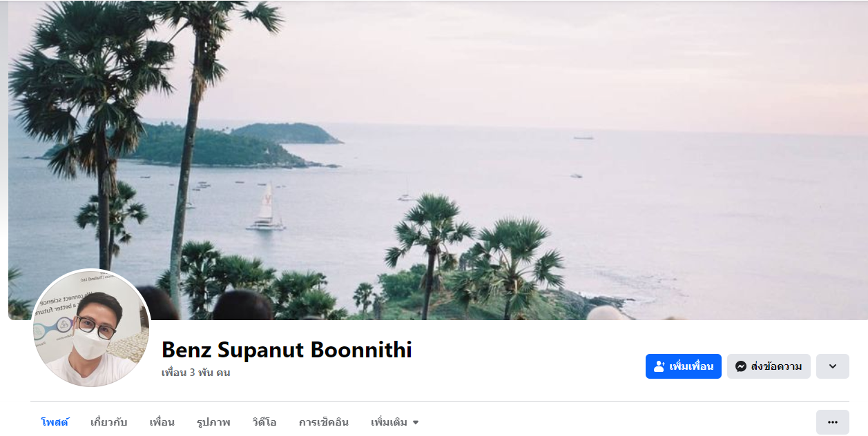Click the pale sky area of cover photo
Viewport: 868px width, 436px height.
tap(552, 62)
